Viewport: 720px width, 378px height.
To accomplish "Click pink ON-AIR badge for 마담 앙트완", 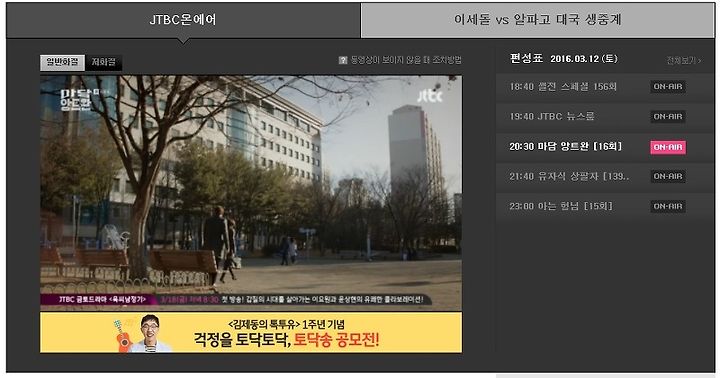I will click(x=668, y=147).
